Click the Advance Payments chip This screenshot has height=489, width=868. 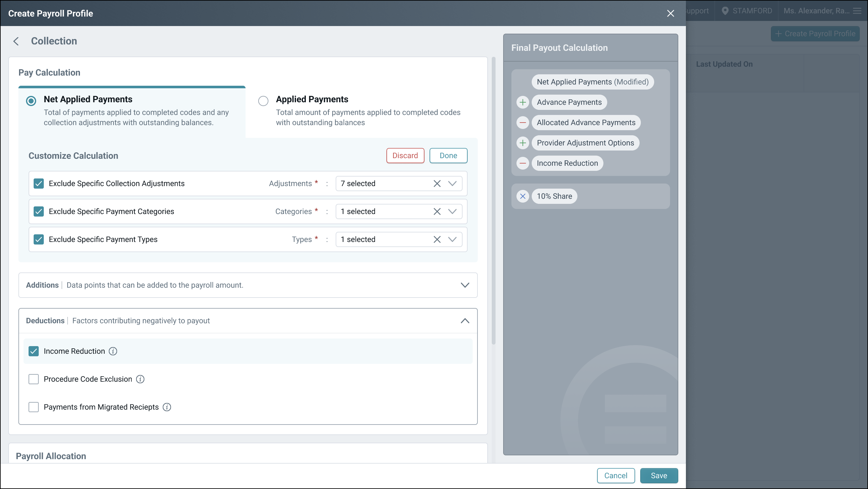point(569,102)
